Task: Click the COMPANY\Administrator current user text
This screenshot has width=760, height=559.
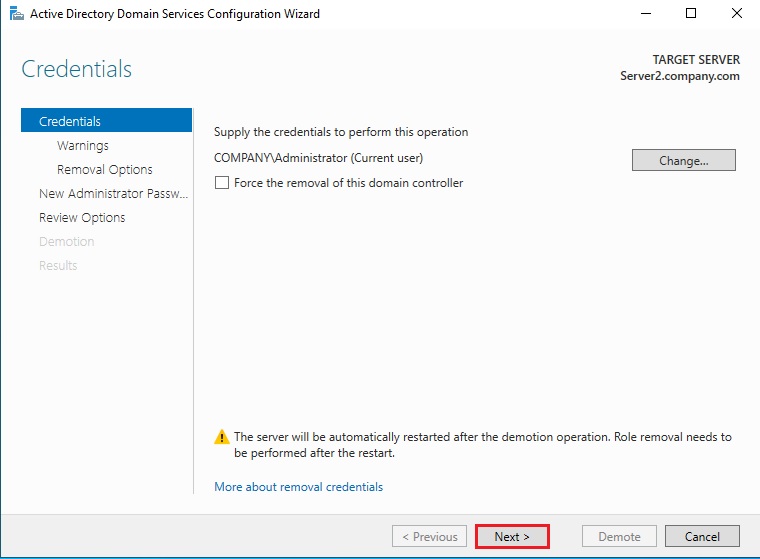Action: (318, 158)
